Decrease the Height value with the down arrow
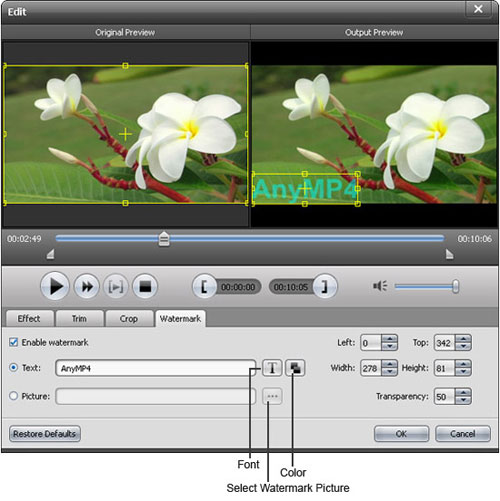Image resolution: width=500 pixels, height=501 pixels. click(463, 372)
